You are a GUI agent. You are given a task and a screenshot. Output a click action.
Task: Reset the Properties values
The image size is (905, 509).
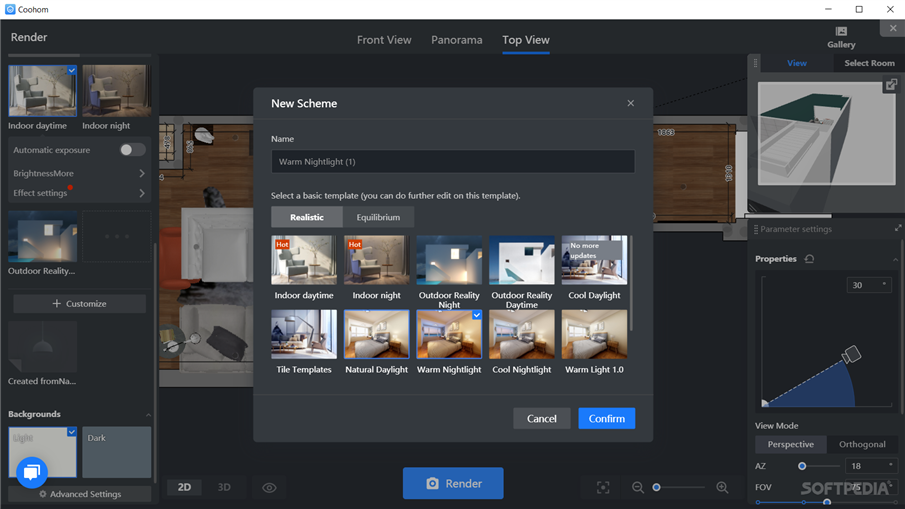click(809, 259)
